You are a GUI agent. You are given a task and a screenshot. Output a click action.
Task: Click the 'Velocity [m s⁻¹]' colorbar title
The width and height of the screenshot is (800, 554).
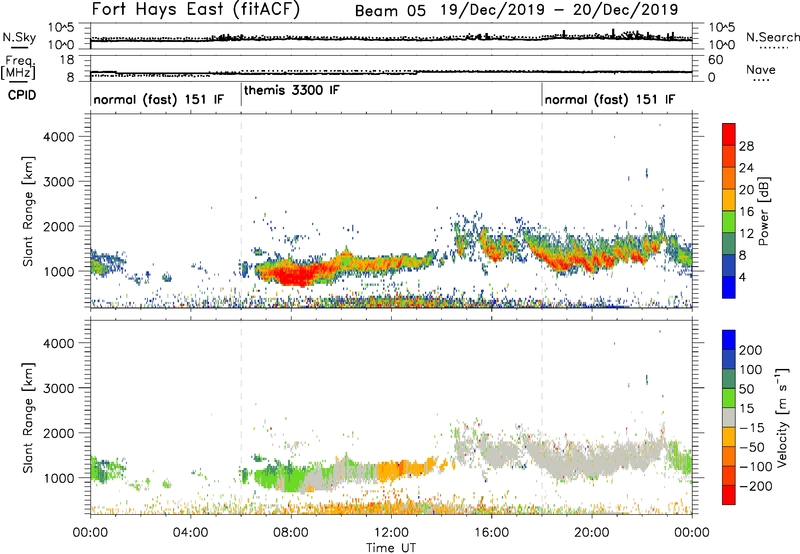[x=781, y=417]
